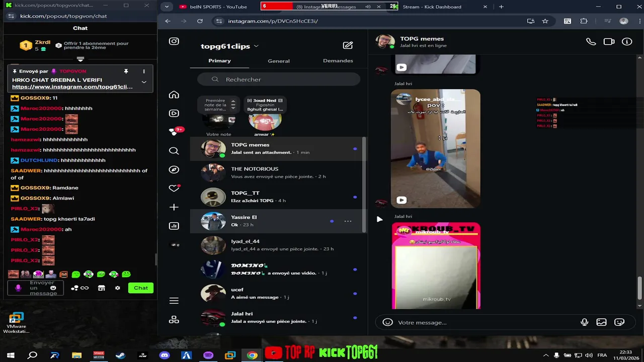Mute the Instagram tab audio icon
This screenshot has height=362, width=644.
(x=368, y=7)
